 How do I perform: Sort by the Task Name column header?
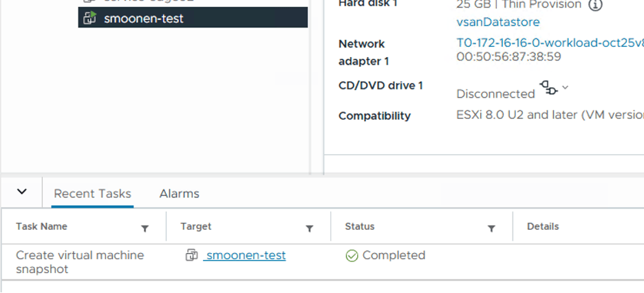pyautogui.click(x=42, y=226)
